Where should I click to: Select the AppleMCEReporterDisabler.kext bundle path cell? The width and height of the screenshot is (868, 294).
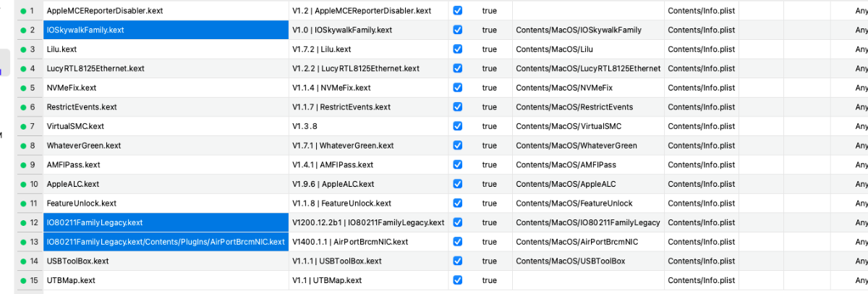pyautogui.click(x=165, y=11)
